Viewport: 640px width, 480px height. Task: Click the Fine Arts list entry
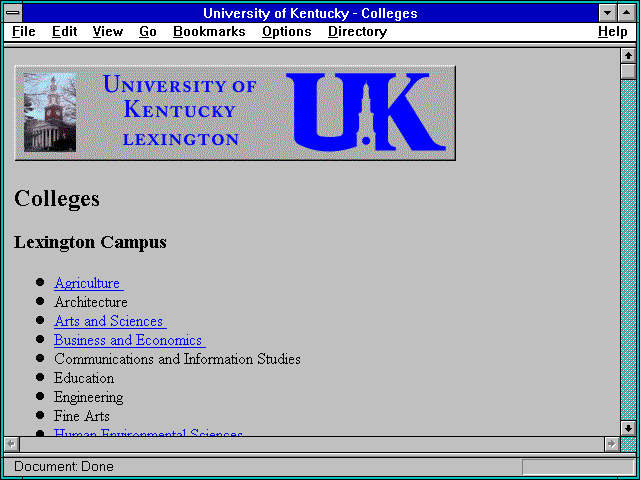click(x=82, y=416)
